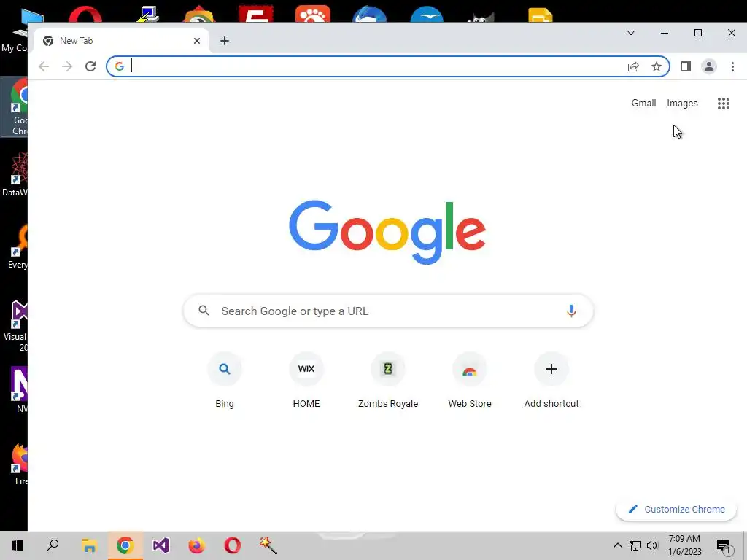
Task: Open the profile avatar menu
Action: (709, 66)
